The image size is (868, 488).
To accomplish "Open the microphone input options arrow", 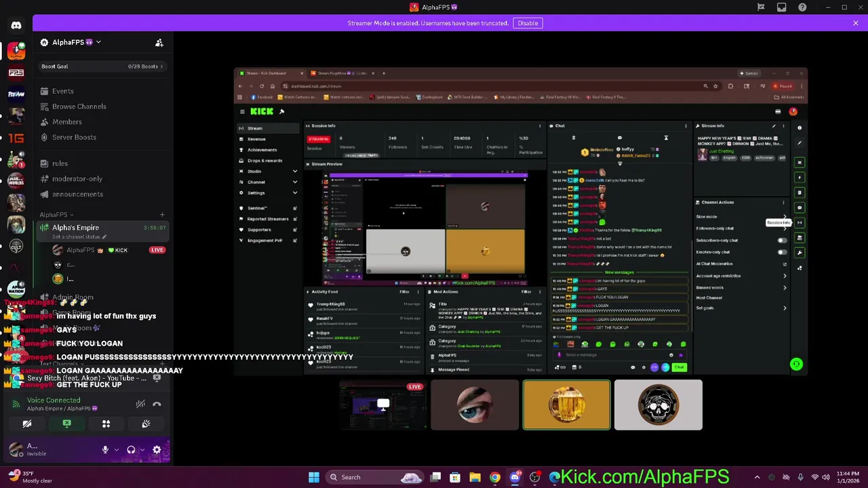I will [x=116, y=449].
